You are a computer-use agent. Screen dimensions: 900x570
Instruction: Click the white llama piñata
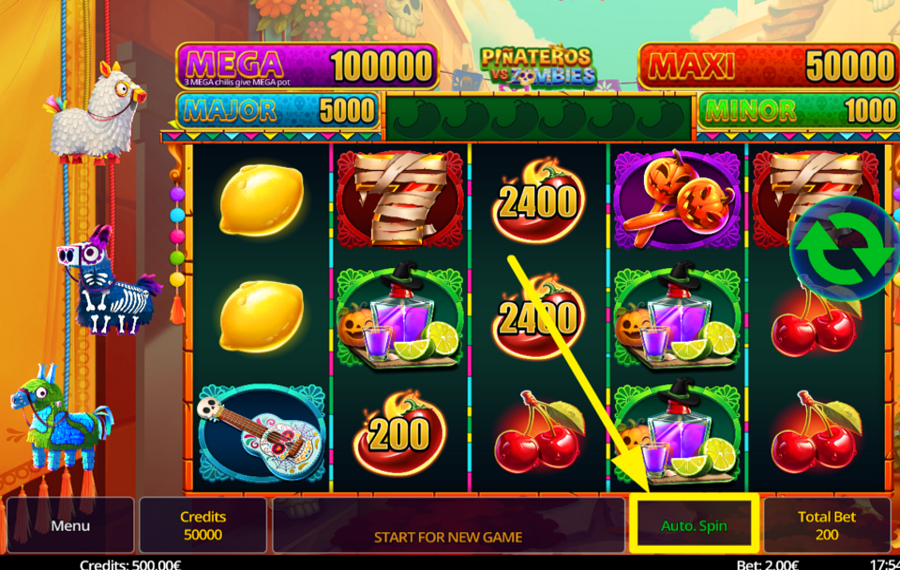click(x=96, y=112)
